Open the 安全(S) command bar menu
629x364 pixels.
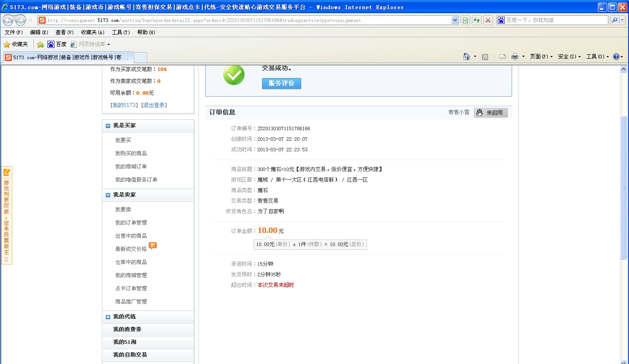pos(569,57)
